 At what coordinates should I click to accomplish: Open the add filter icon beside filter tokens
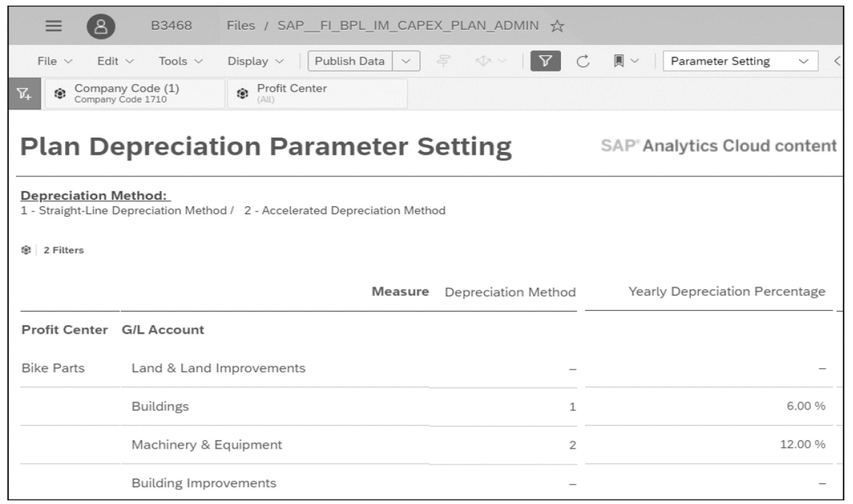tap(24, 93)
